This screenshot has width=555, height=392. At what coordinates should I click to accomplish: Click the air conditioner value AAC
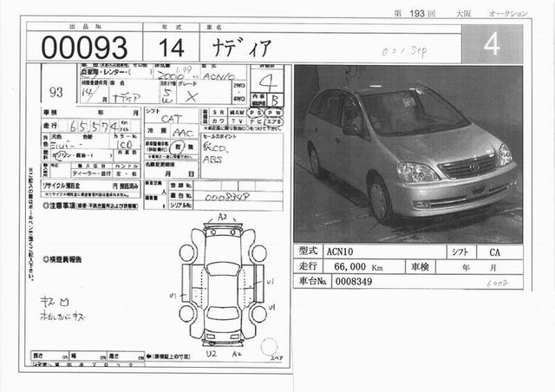(183, 133)
